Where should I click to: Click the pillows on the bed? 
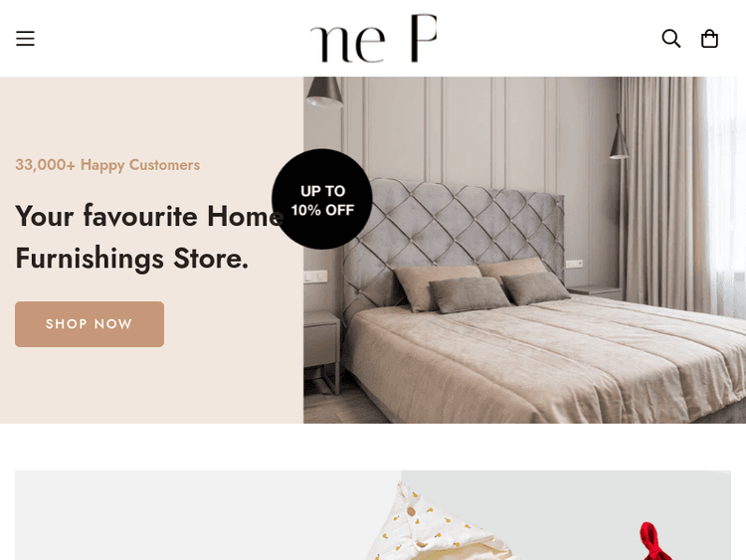click(480, 284)
